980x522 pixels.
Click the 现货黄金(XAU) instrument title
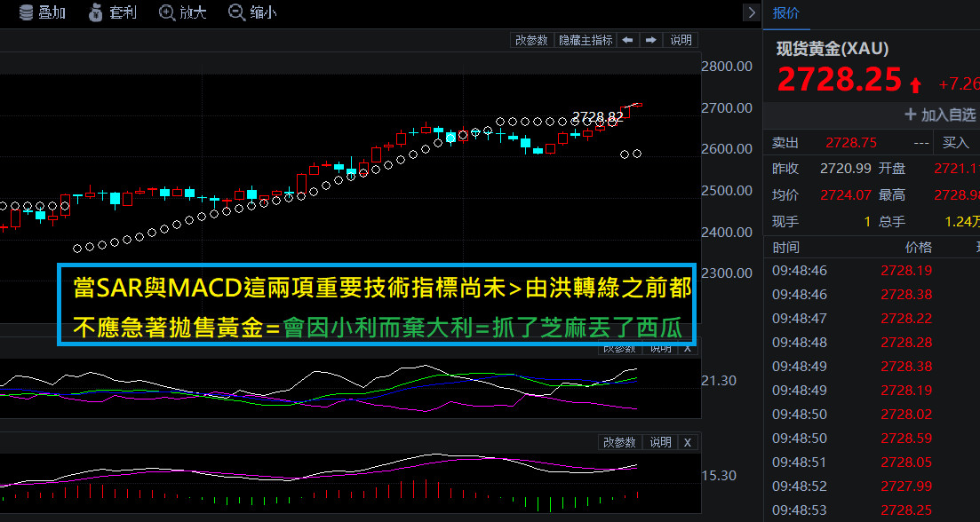(833, 49)
